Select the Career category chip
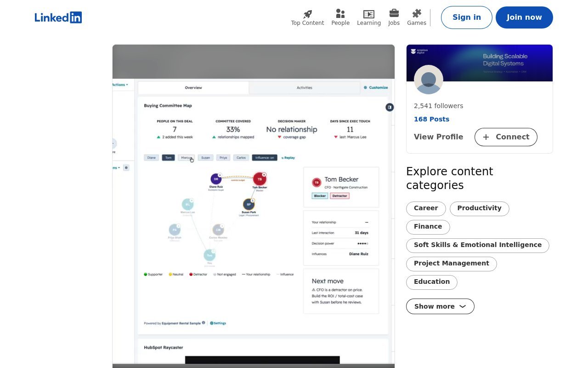This screenshot has height=368, width=588. [x=426, y=208]
